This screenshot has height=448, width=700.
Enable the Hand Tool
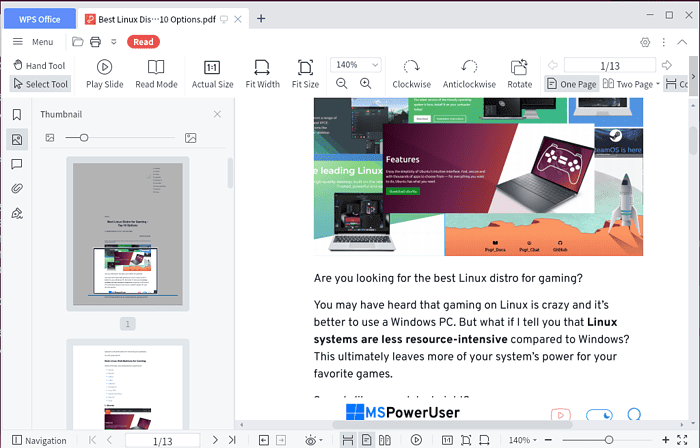click(x=38, y=66)
